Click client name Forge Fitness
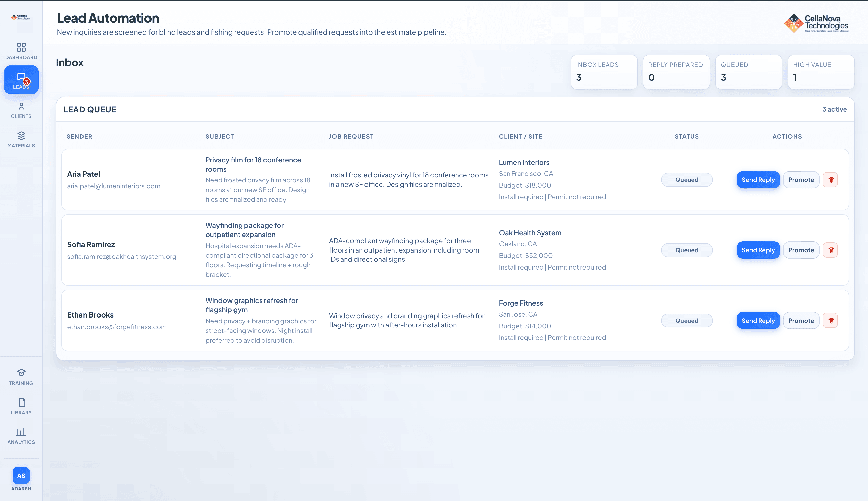Viewport: 868px width, 501px height. tap(521, 303)
